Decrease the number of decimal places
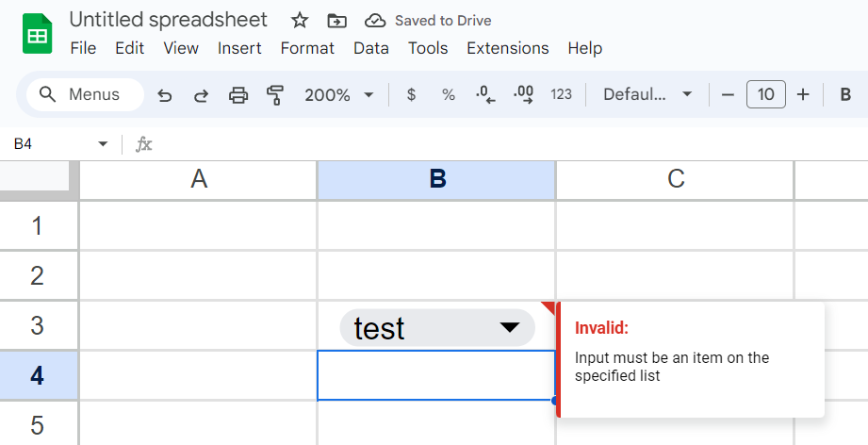868x445 pixels. [x=485, y=94]
